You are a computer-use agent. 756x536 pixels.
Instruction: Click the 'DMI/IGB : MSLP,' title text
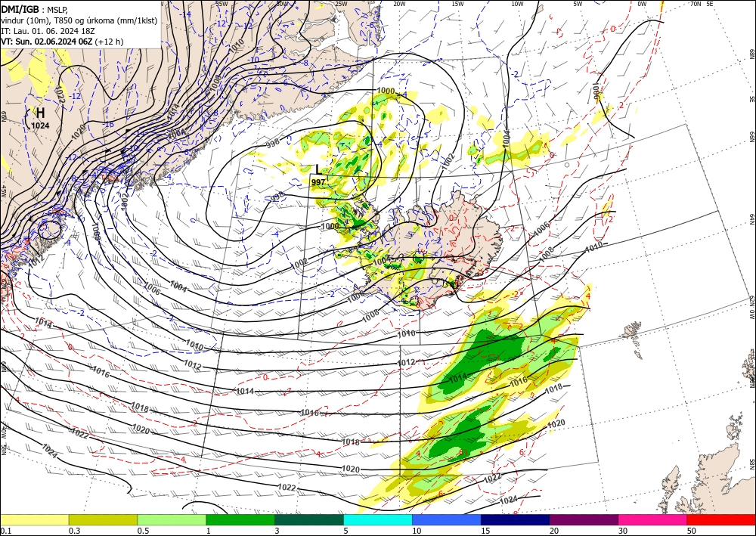(x=35, y=8)
